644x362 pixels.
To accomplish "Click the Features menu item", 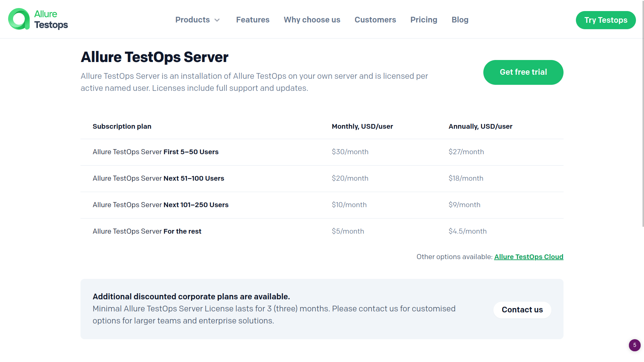I will (x=253, y=20).
